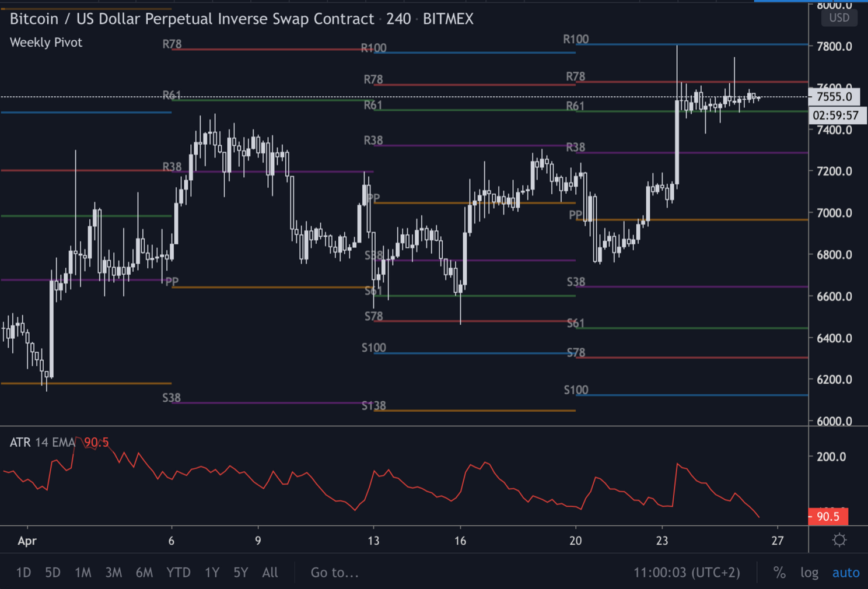Click the S100 label of the 20 April pivot set
868x589 pixels.
tap(576, 390)
